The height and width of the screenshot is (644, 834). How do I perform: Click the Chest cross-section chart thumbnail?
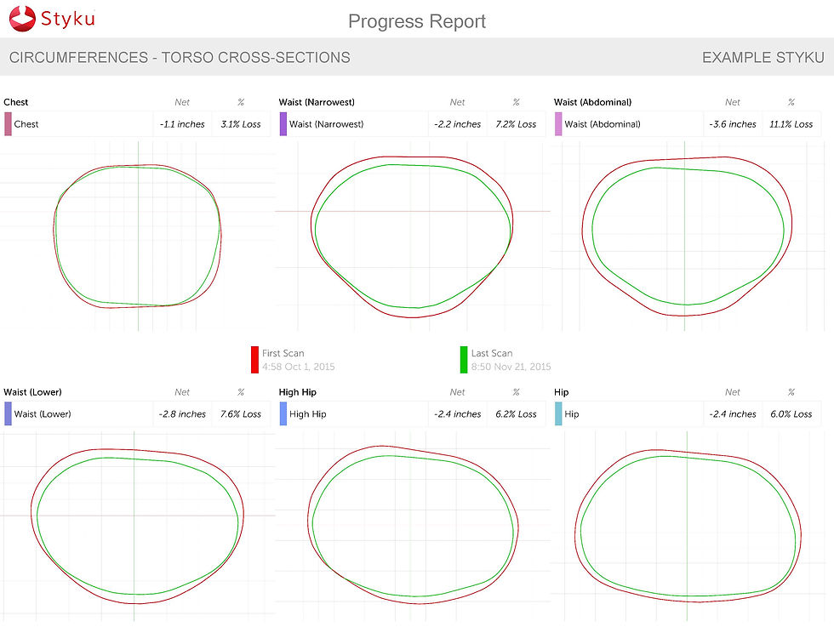(139, 234)
